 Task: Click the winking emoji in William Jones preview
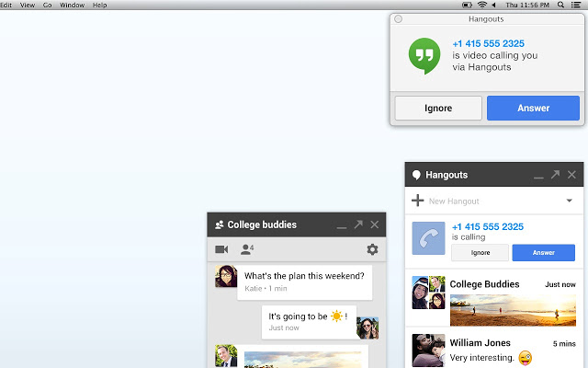(x=525, y=358)
